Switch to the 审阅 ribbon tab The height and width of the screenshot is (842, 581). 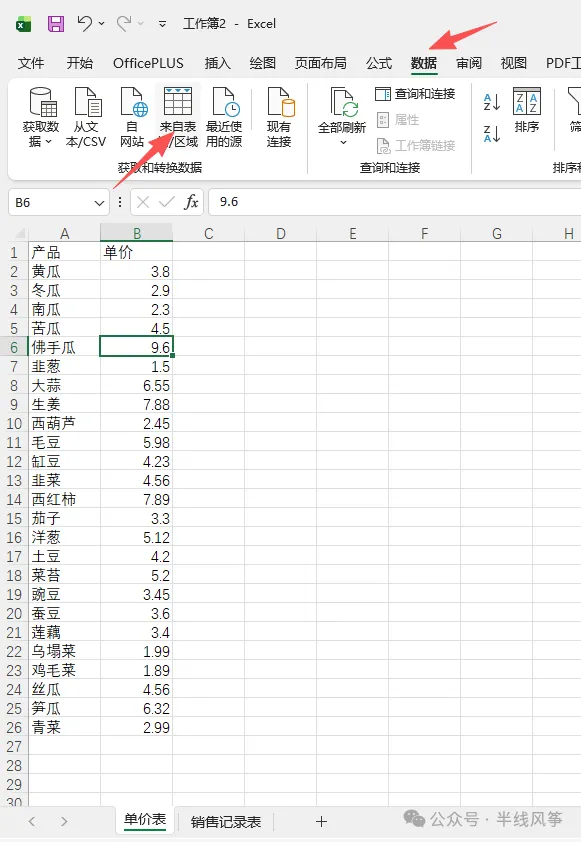469,63
